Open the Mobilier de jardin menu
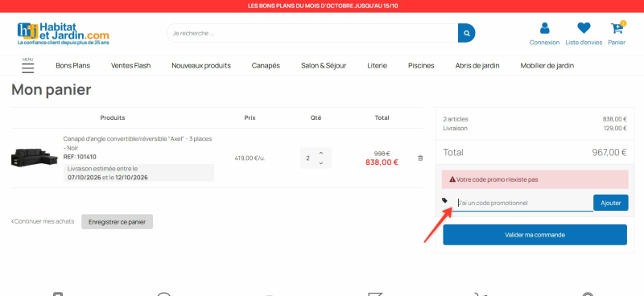Screen dimensions: 644x296 point(547,66)
